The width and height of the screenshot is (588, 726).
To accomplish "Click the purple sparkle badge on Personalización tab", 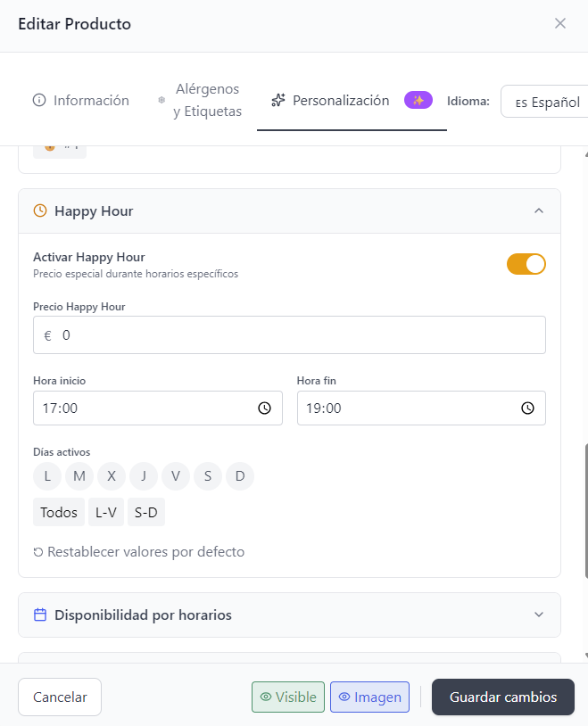I will tap(418, 99).
